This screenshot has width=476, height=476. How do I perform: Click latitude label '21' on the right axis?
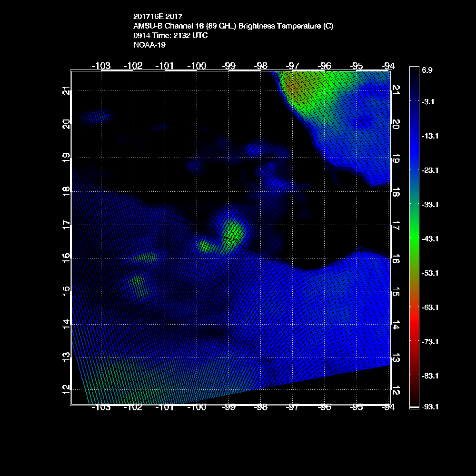(x=396, y=90)
